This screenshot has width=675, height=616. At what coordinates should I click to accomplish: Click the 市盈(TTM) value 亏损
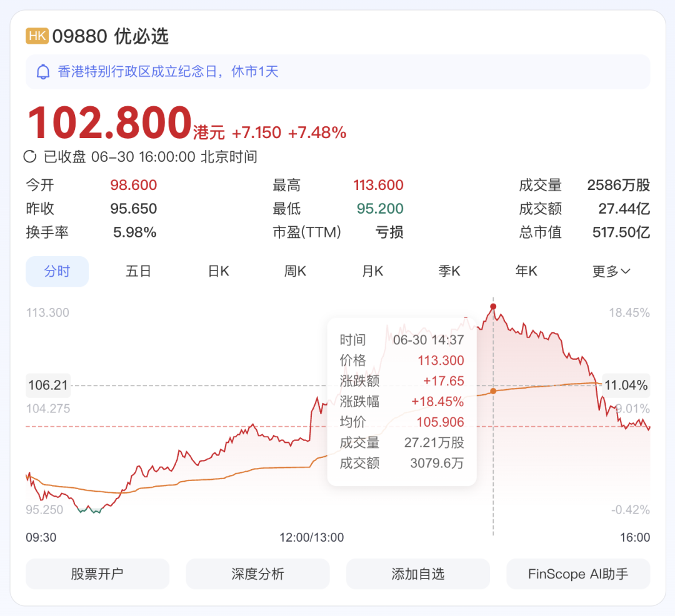(x=389, y=232)
